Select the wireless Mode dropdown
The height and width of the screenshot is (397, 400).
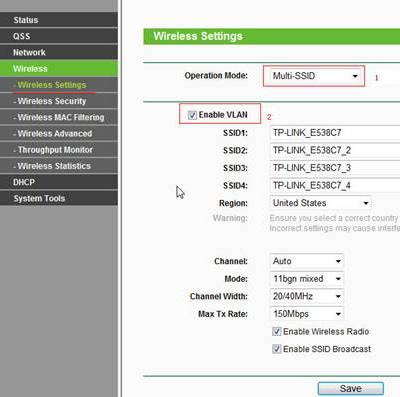tap(306, 279)
